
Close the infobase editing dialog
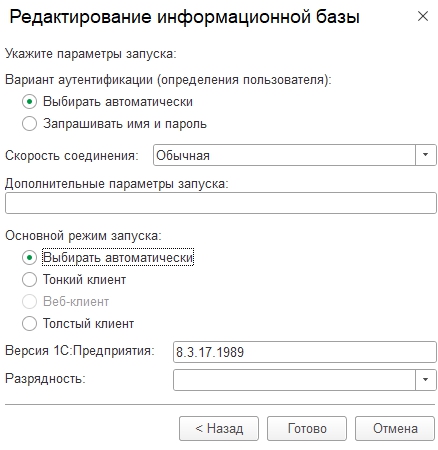[423, 16]
